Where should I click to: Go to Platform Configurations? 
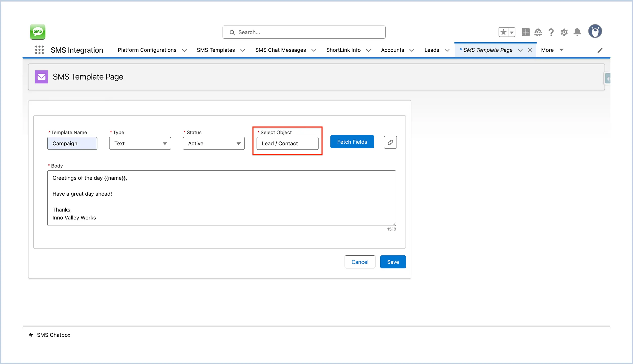(x=147, y=50)
